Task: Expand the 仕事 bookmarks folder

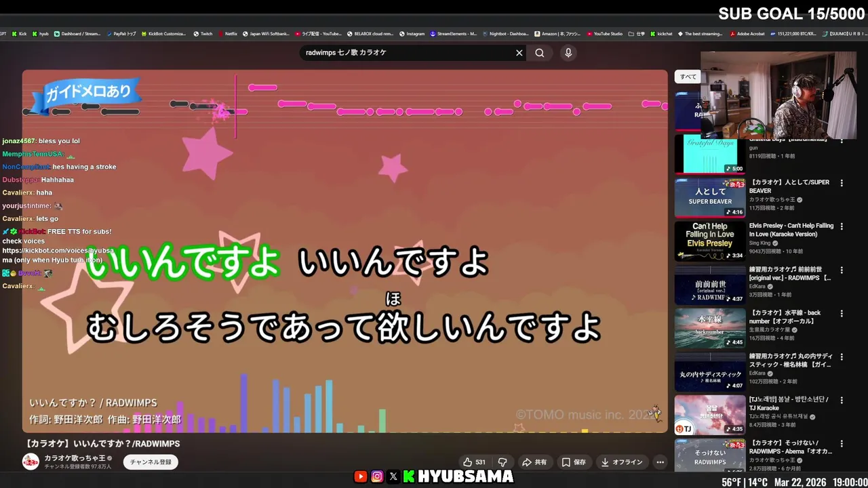Action: pos(637,33)
